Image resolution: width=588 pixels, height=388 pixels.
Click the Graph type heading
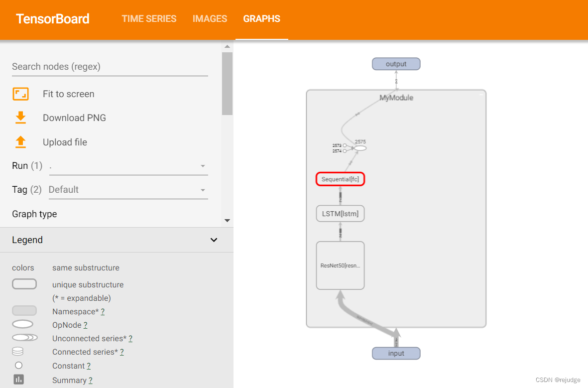34,214
